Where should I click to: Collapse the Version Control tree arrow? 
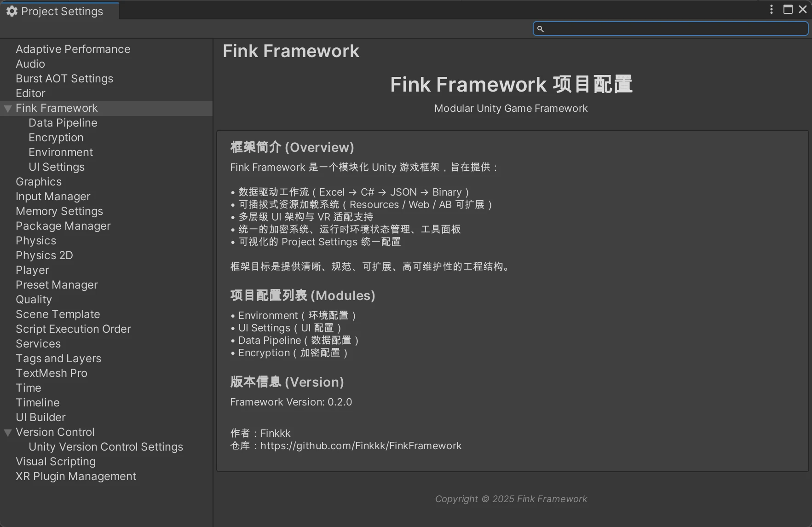(8, 433)
